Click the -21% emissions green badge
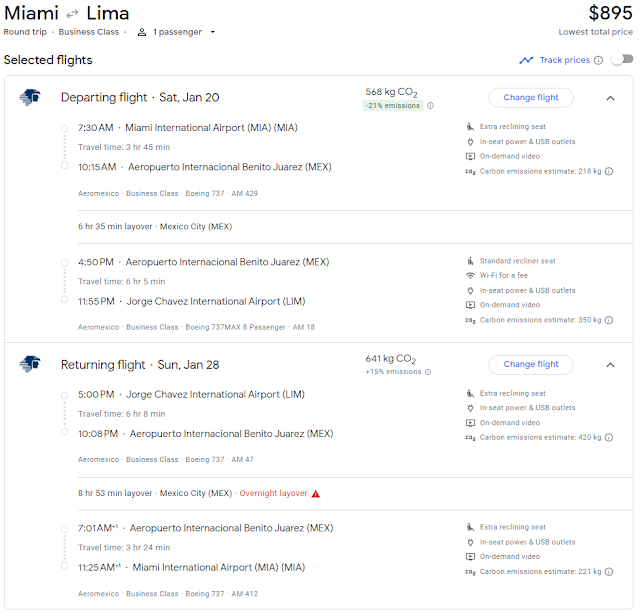 [x=393, y=106]
